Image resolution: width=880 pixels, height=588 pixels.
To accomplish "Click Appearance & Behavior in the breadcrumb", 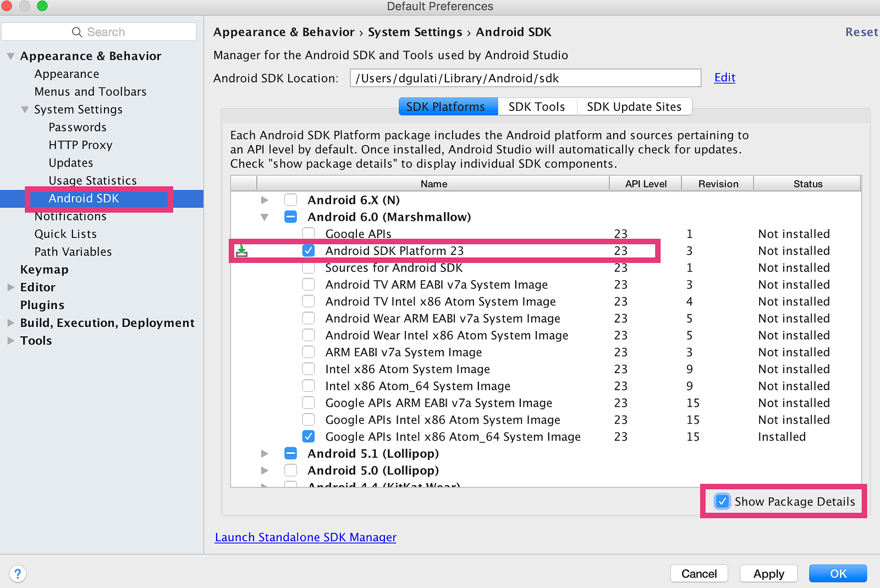I will pos(284,32).
